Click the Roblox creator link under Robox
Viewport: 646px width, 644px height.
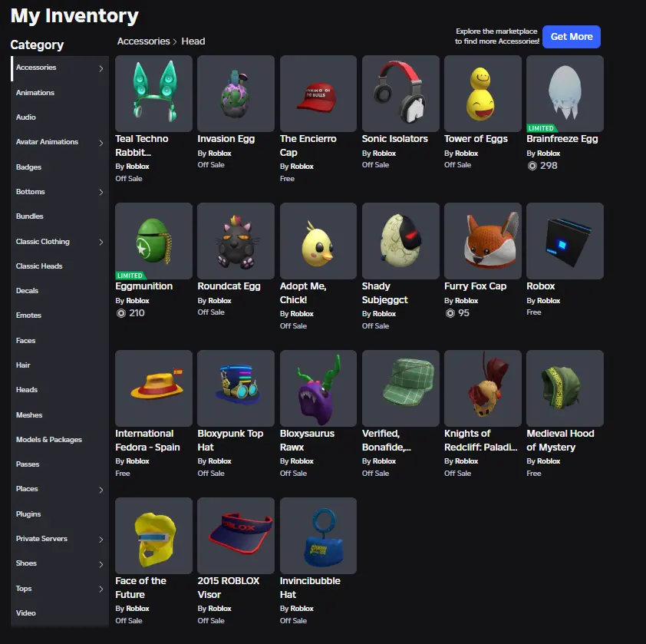click(549, 301)
